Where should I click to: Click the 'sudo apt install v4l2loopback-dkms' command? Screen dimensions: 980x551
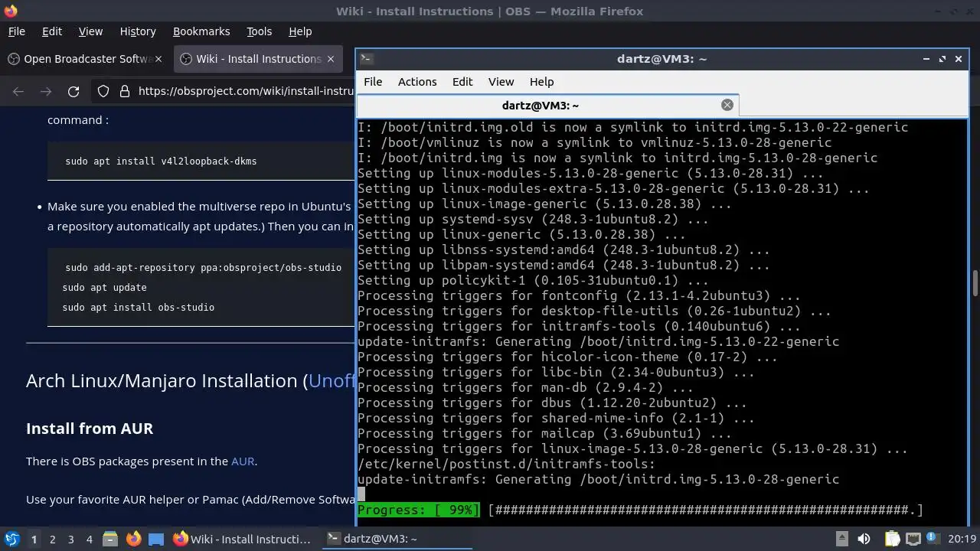click(161, 161)
